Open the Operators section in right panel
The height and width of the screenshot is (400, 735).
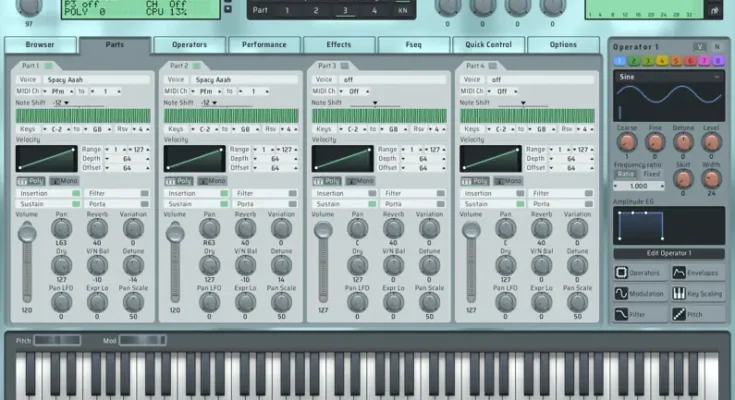point(640,272)
